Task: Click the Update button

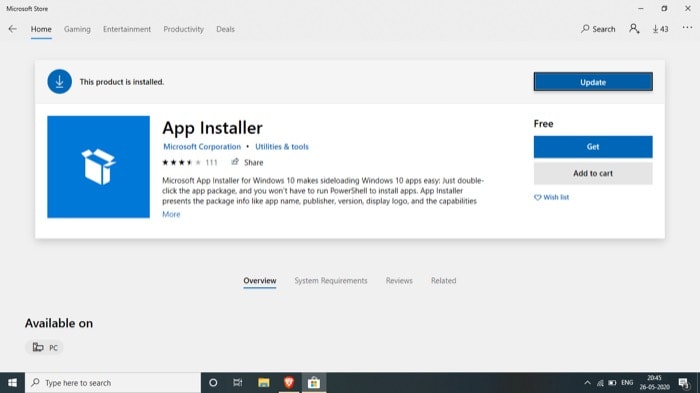Action: 593,82
